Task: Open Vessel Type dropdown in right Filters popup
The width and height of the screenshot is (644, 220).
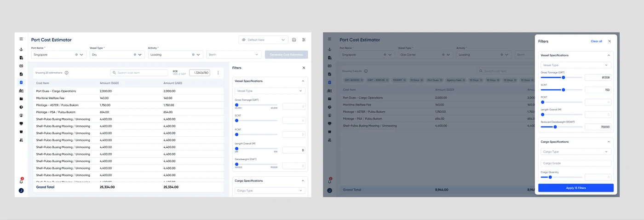Action: click(x=576, y=65)
